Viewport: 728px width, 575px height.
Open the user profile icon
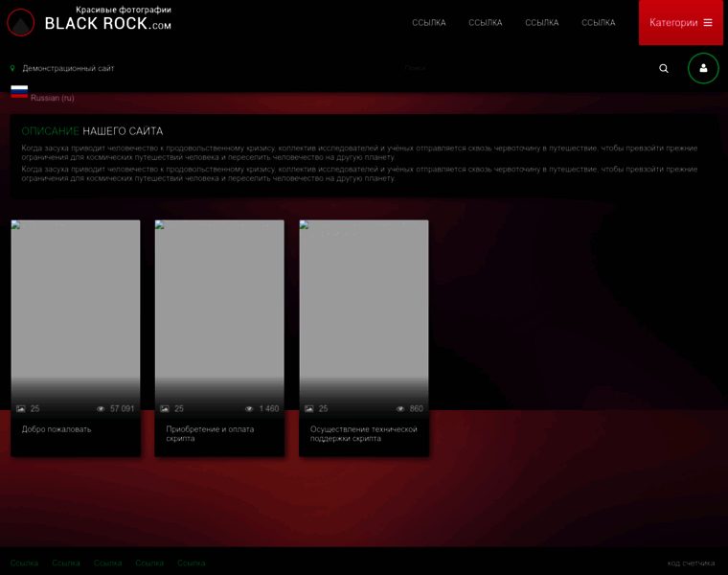703,68
